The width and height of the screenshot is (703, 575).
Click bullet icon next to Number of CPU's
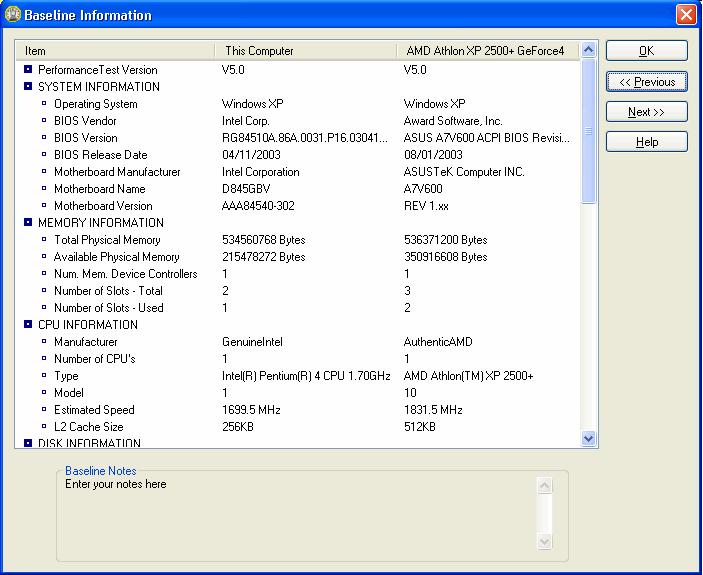point(44,358)
